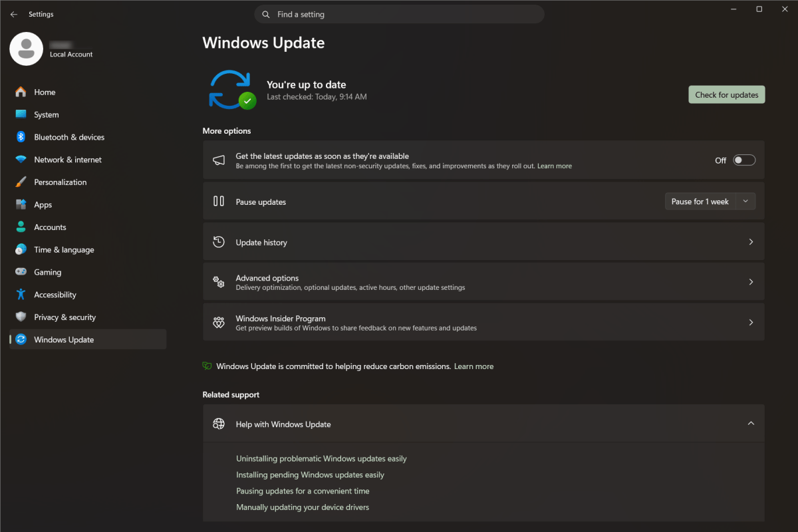Click the large update status sync icon
The height and width of the screenshot is (532, 798).
(x=232, y=90)
